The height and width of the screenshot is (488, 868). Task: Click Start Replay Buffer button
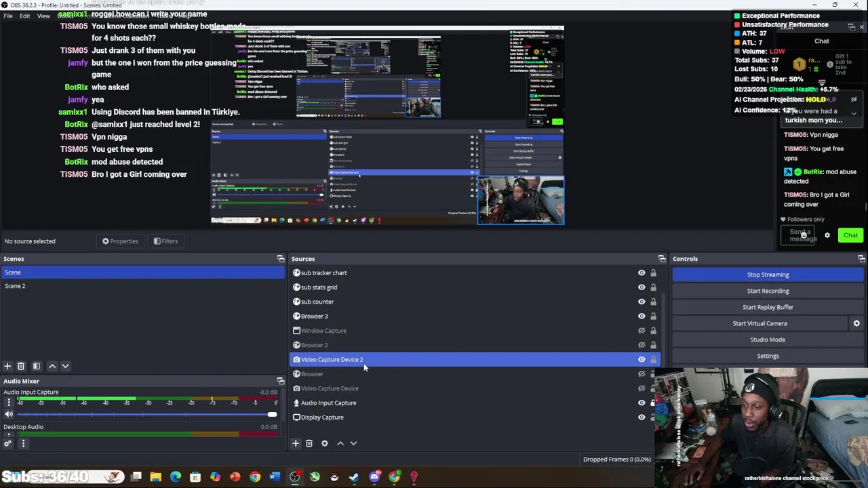[x=768, y=307]
